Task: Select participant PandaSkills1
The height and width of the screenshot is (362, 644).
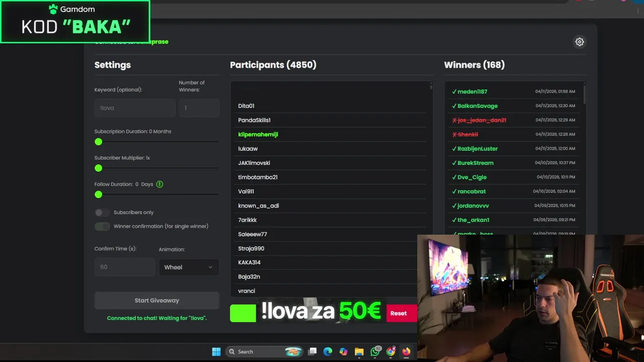Action: tap(254, 120)
